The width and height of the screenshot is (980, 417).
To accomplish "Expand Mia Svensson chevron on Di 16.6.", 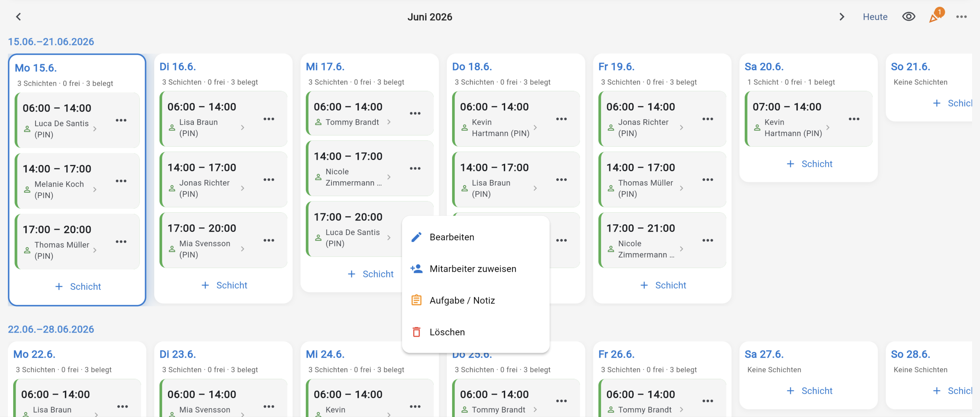I will (242, 249).
